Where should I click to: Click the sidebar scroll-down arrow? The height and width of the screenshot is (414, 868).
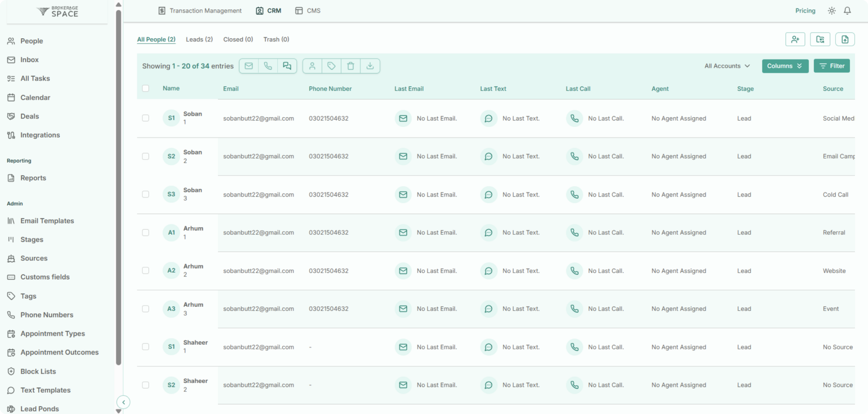[x=118, y=411]
